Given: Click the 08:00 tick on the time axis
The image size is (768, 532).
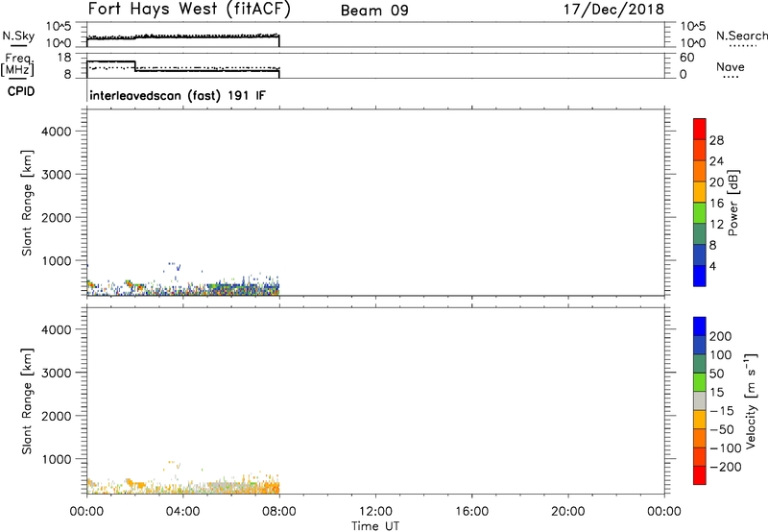Looking at the screenshot, I should 278,511.
